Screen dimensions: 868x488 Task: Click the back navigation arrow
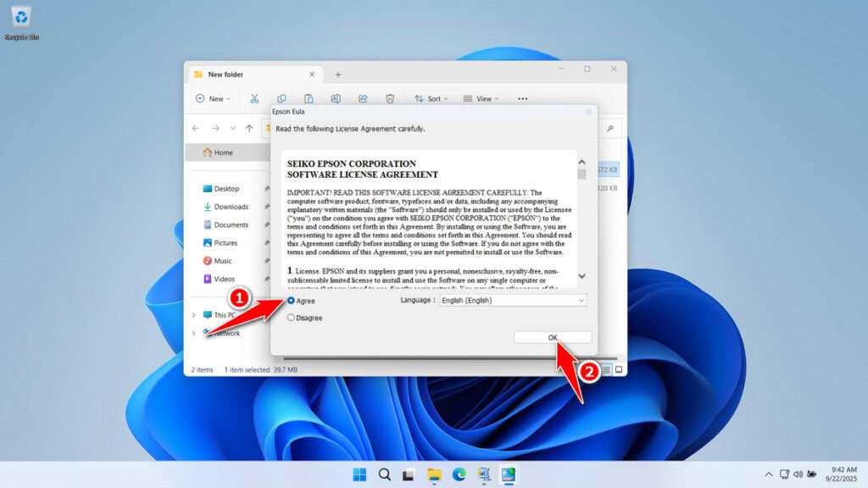196,128
